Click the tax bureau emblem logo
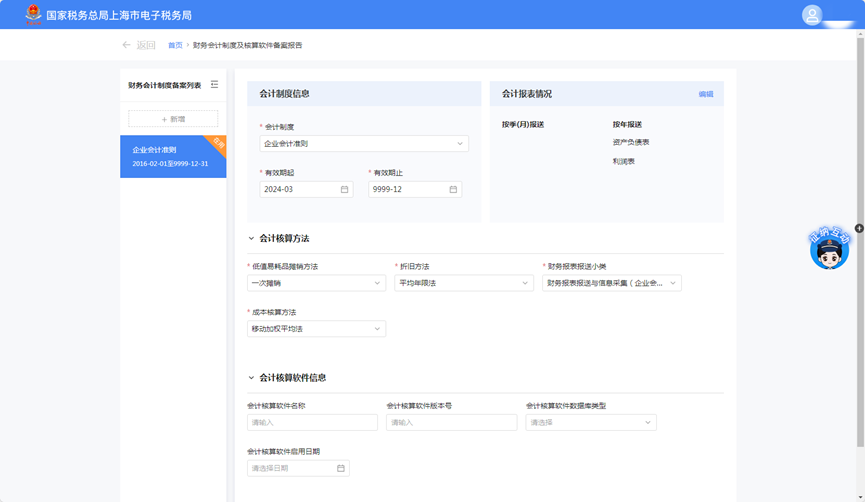The height and width of the screenshot is (502, 865). tap(33, 14)
